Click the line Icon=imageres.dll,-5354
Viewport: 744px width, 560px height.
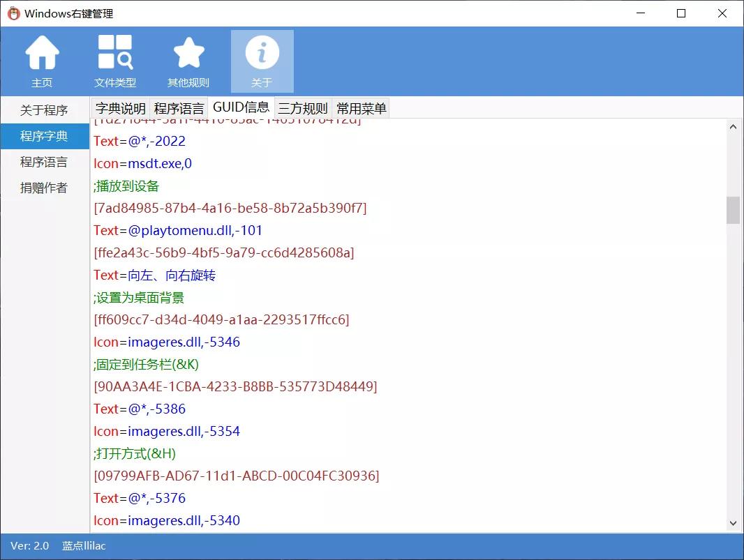click(167, 432)
